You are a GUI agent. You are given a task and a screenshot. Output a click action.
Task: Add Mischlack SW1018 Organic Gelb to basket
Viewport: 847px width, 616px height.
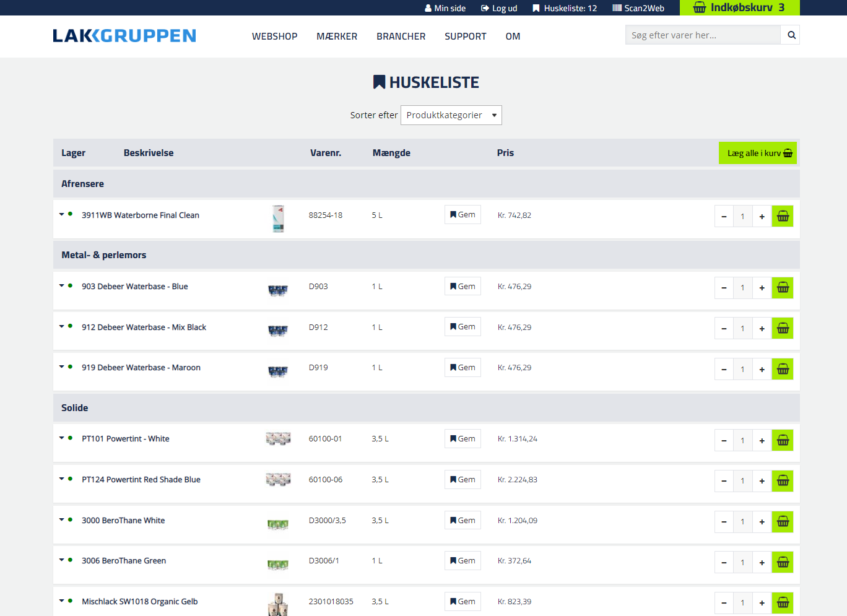783,602
